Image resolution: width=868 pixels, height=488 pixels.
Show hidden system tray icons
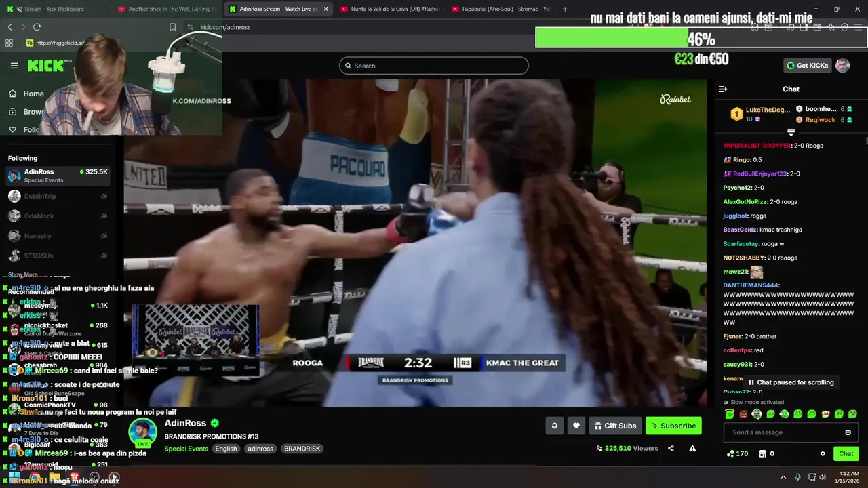[x=783, y=477]
